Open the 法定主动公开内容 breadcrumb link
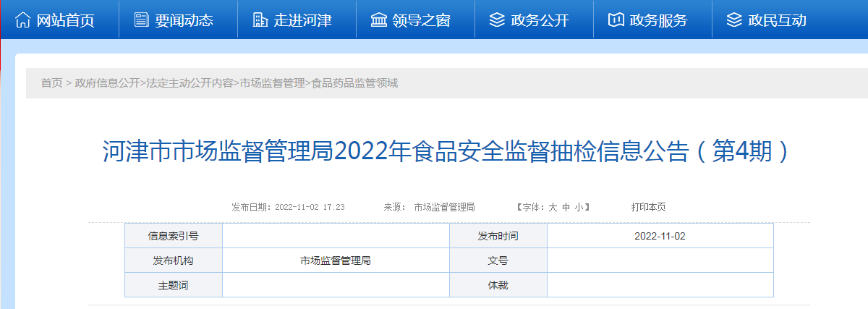868x309 pixels. pos(190,83)
